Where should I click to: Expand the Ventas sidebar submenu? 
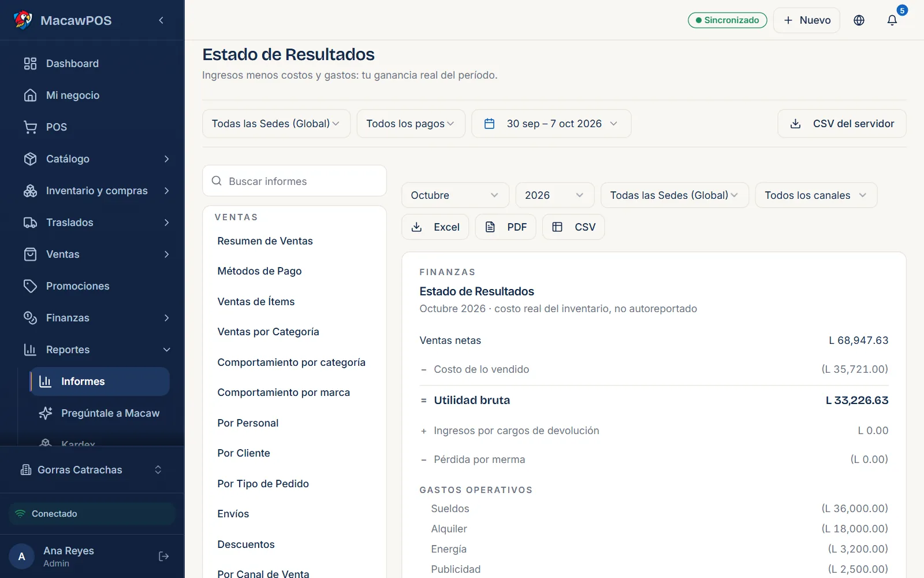166,254
